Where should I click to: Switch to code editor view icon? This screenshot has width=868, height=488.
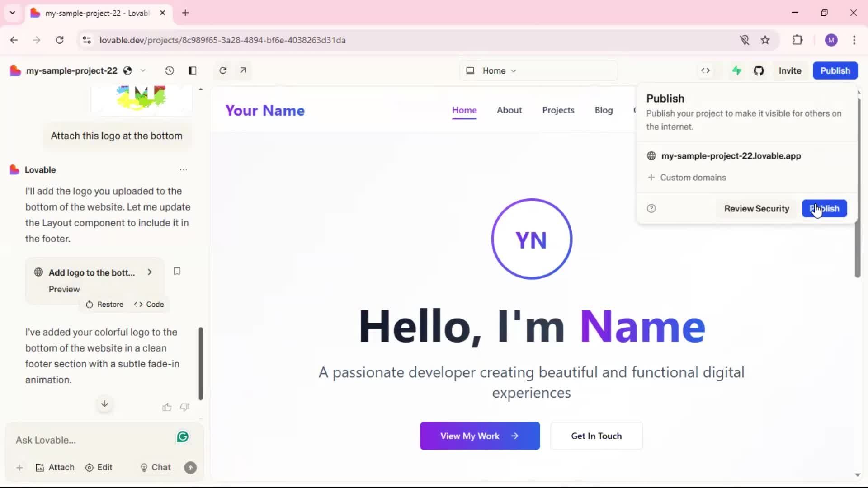705,70
